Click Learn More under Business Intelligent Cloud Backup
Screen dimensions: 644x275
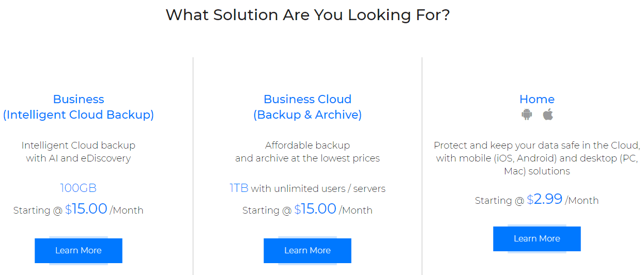[79, 251]
